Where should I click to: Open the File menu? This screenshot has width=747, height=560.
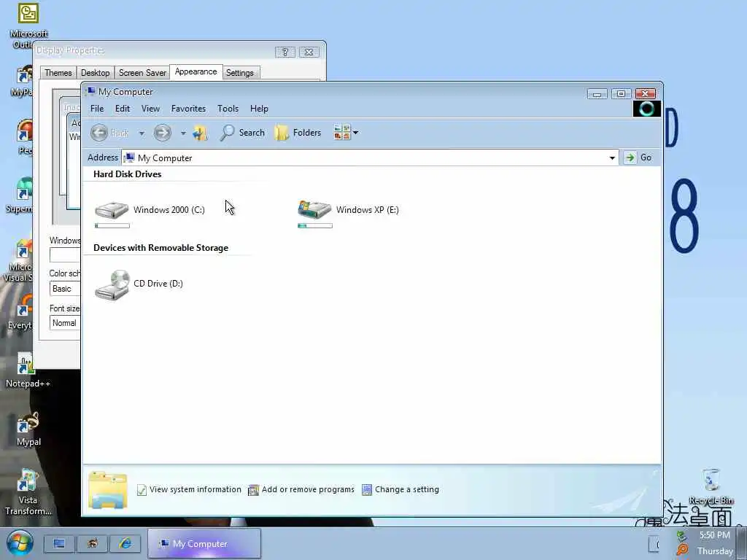97,109
